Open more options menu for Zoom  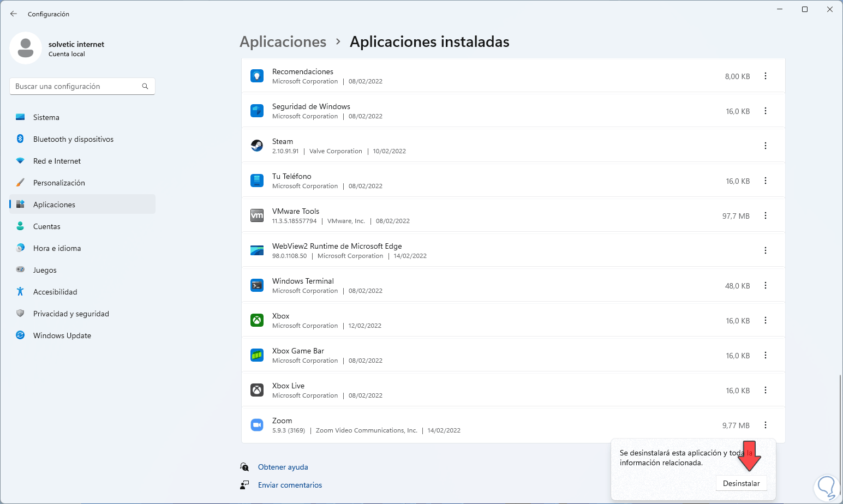[766, 425]
